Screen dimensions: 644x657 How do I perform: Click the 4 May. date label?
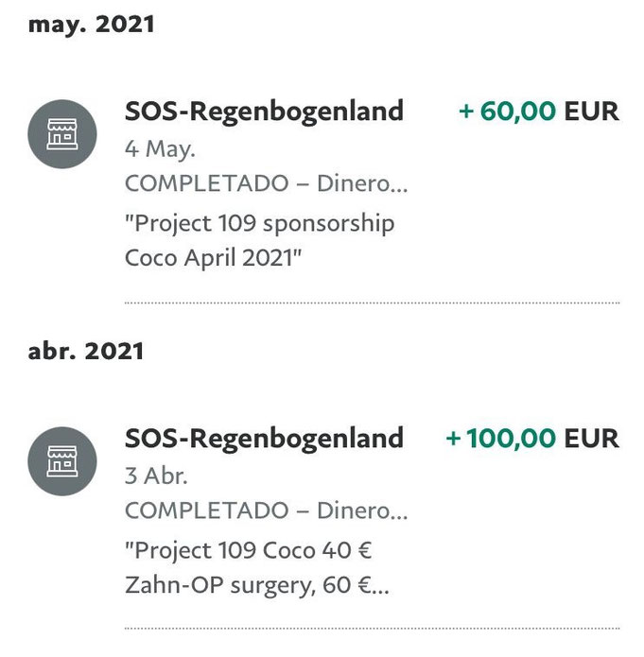pyautogui.click(x=160, y=148)
